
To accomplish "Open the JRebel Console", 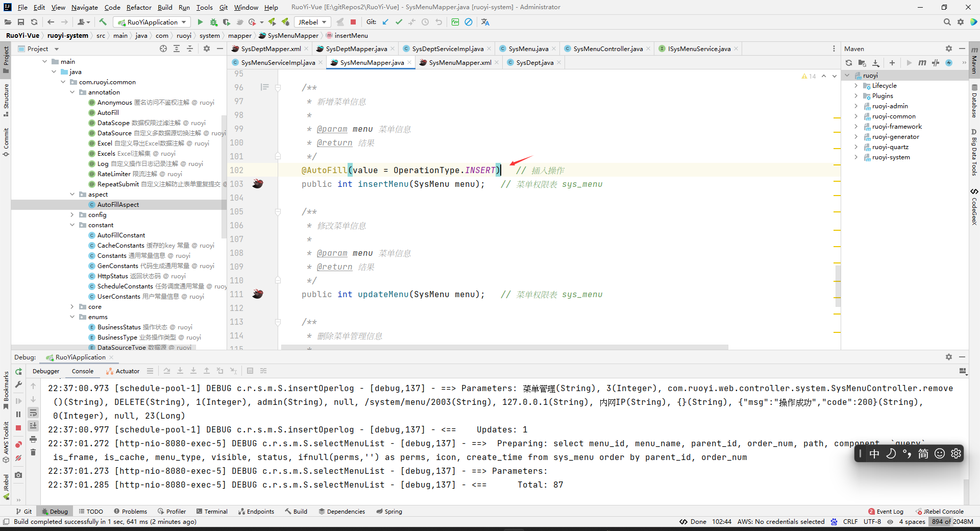I will point(940,511).
